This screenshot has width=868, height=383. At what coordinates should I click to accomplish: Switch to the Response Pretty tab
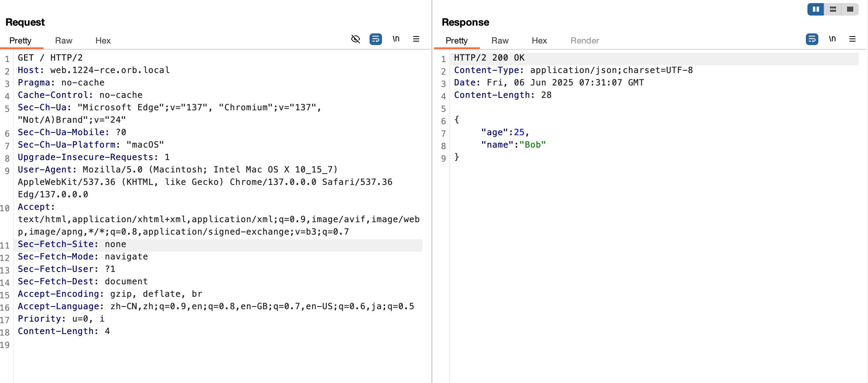pyautogui.click(x=457, y=40)
